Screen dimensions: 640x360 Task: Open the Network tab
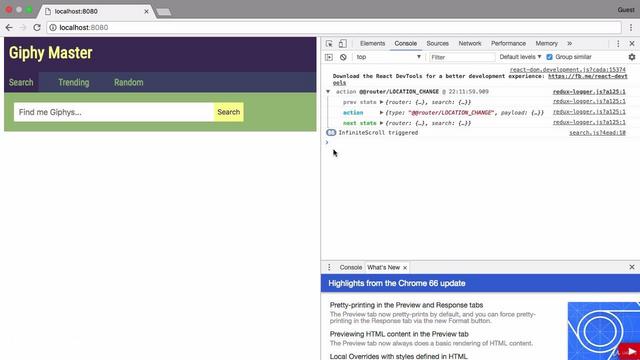[x=470, y=43]
